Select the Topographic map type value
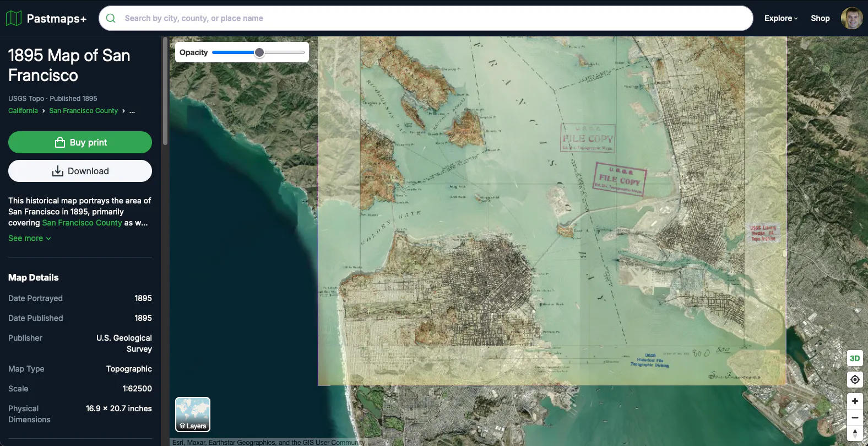 (129, 369)
